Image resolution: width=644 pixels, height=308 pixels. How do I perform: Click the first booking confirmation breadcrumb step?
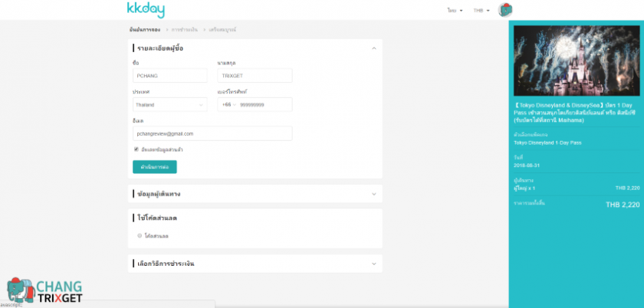click(145, 30)
